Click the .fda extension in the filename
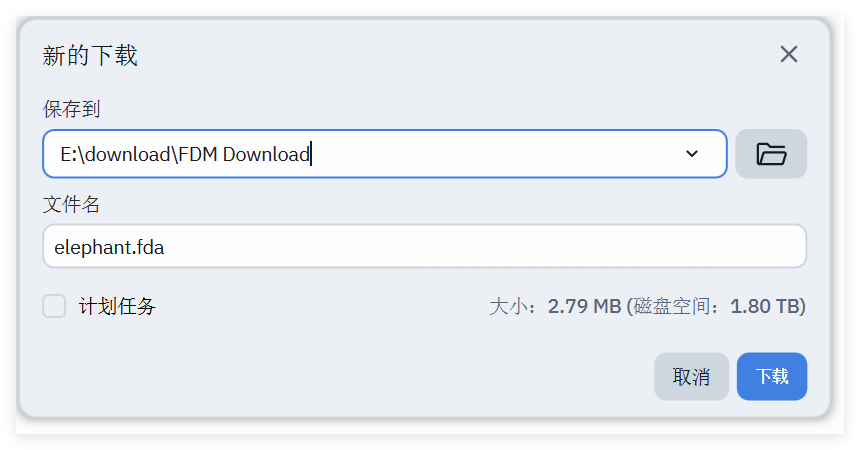Screen dimensions: 860x450 coord(148,247)
